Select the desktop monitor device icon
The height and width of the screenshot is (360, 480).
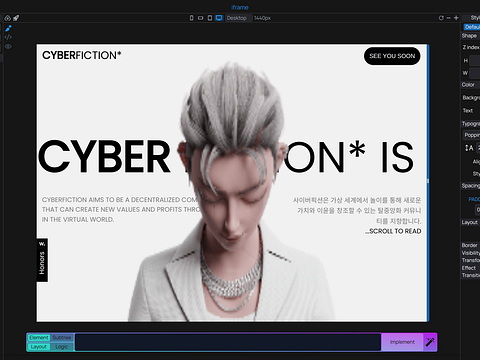pos(219,18)
